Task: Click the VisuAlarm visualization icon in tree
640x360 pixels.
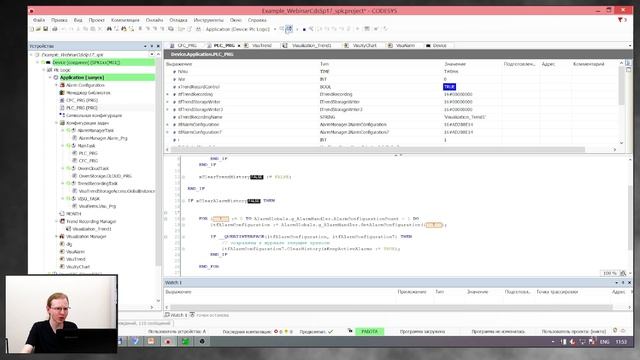Action: coord(62,251)
